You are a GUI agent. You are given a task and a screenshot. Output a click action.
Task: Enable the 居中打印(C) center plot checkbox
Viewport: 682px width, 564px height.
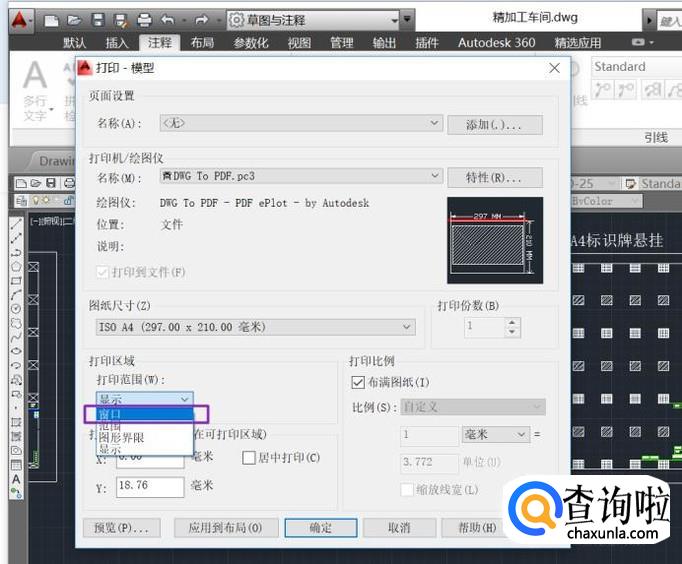click(249, 457)
